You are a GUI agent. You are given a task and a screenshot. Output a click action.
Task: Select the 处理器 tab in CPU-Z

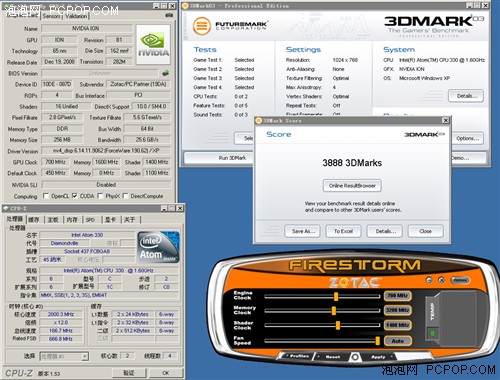[15, 219]
